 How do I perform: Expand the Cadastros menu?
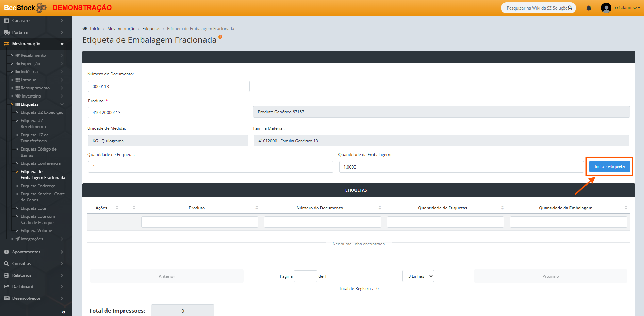point(22,21)
